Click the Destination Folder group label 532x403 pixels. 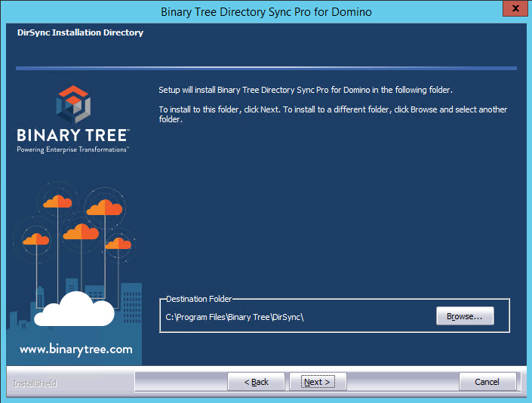(x=198, y=299)
